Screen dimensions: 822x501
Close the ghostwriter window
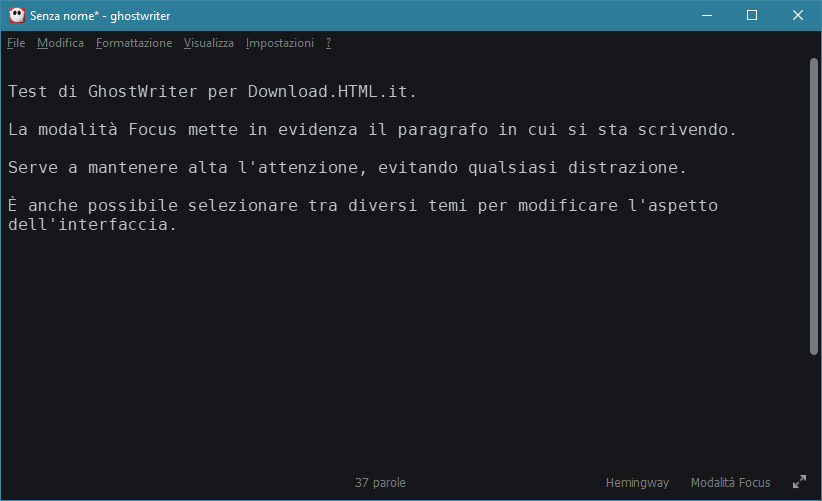point(798,15)
